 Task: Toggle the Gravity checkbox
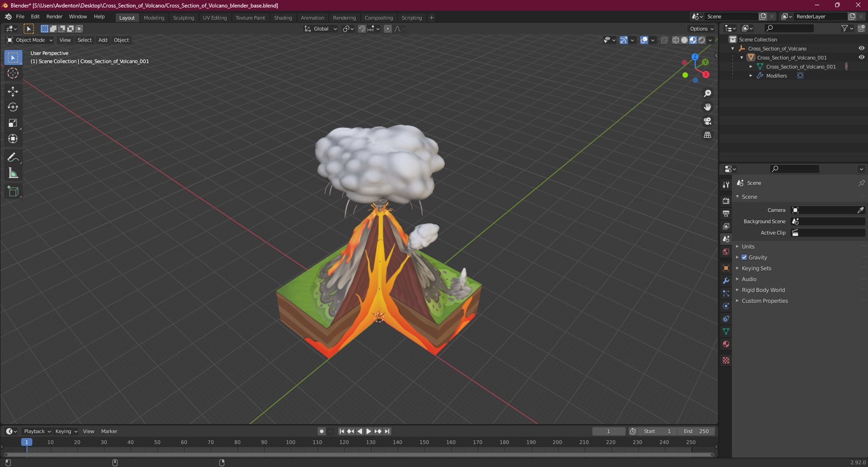pos(744,257)
